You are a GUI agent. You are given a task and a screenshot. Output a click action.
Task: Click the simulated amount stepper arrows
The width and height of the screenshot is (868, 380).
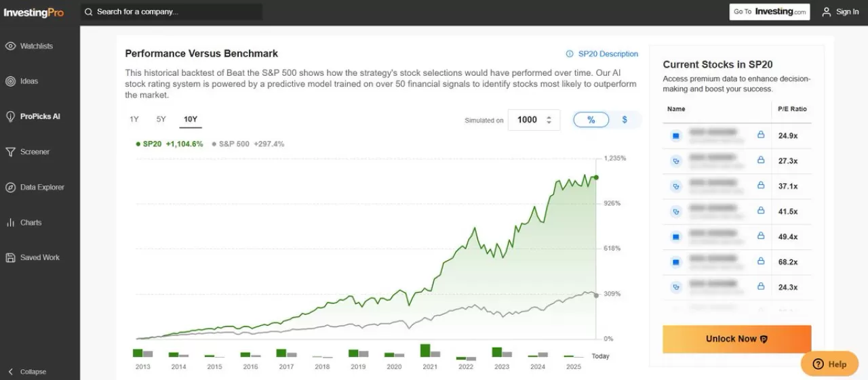click(549, 120)
